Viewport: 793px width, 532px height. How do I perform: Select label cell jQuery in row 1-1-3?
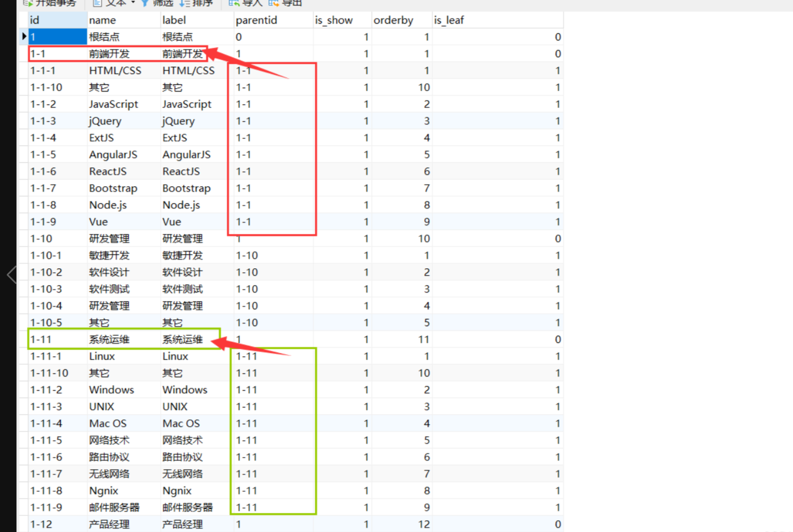point(197,121)
